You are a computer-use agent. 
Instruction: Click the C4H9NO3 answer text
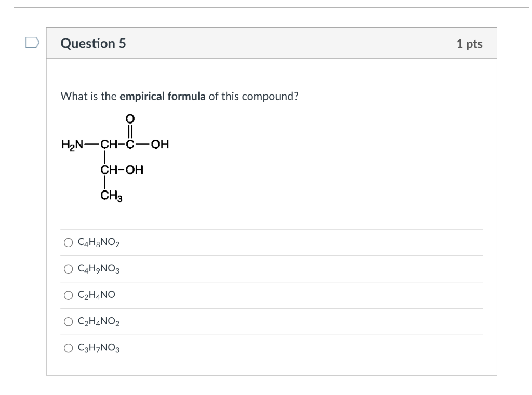tap(98, 268)
